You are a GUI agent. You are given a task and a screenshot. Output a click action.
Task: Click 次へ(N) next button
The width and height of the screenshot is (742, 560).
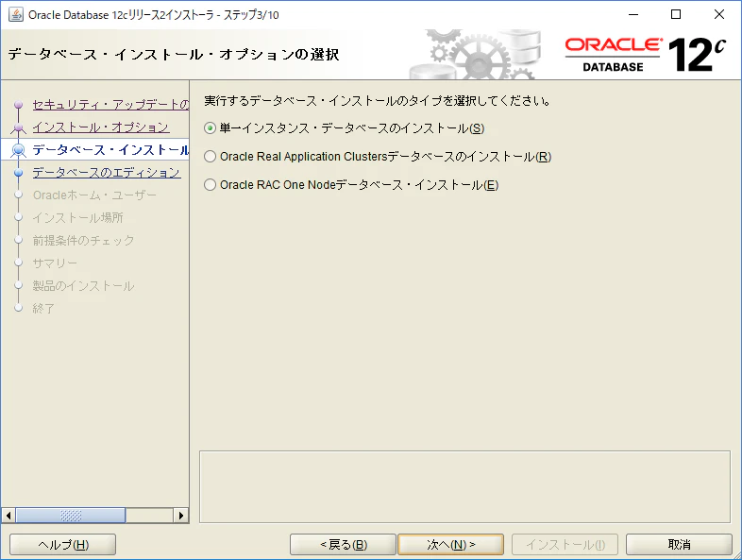451,544
